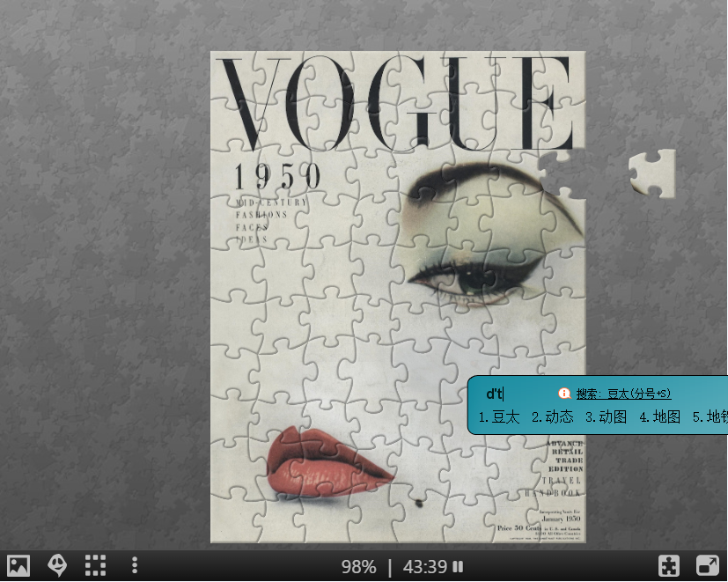This screenshot has height=582, width=728.
Task: Click the orange info icon in IME bar
Action: pos(564,394)
